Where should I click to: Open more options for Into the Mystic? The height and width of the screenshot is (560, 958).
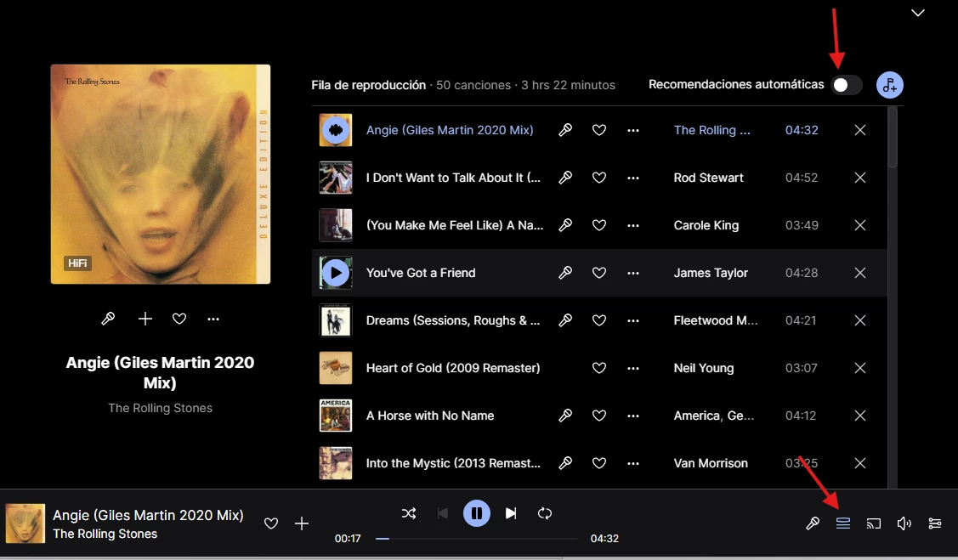tap(633, 463)
